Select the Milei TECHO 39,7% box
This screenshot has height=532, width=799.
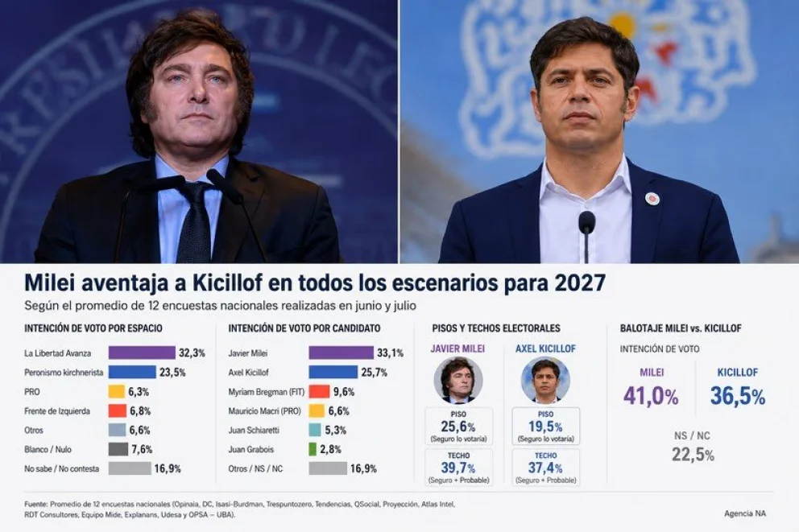tap(458, 468)
